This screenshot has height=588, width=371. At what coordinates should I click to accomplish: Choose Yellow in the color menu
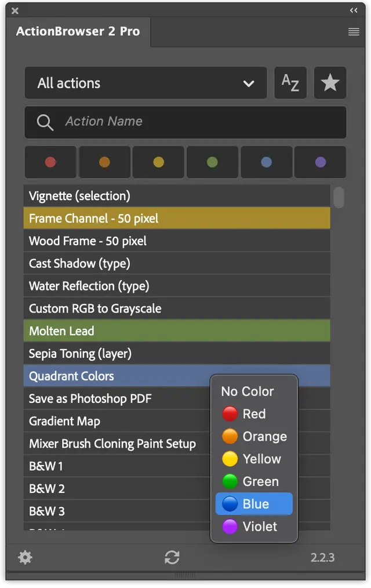[254, 459]
